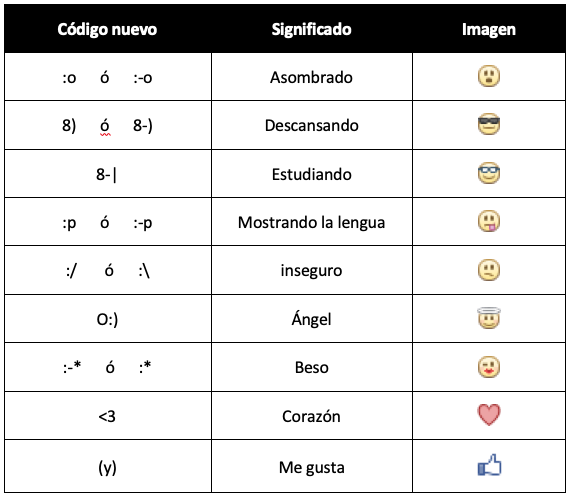
Task: Click the astonished face emoticon image
Action: (x=489, y=76)
